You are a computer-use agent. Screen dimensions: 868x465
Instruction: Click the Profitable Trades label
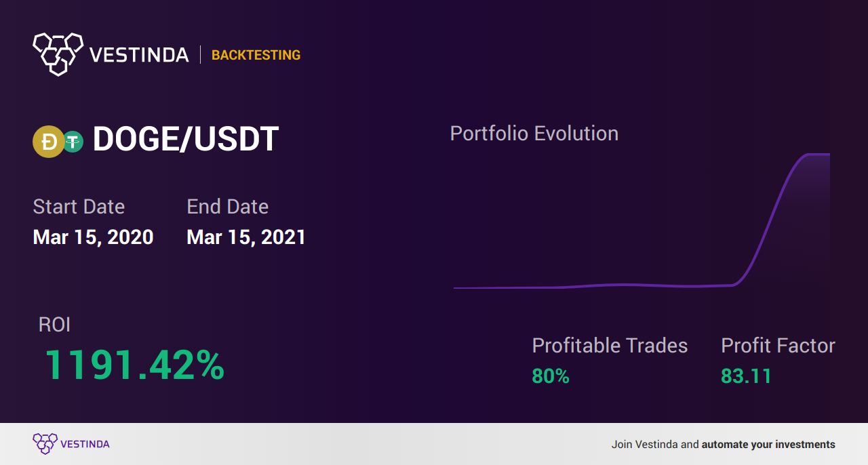(x=610, y=346)
